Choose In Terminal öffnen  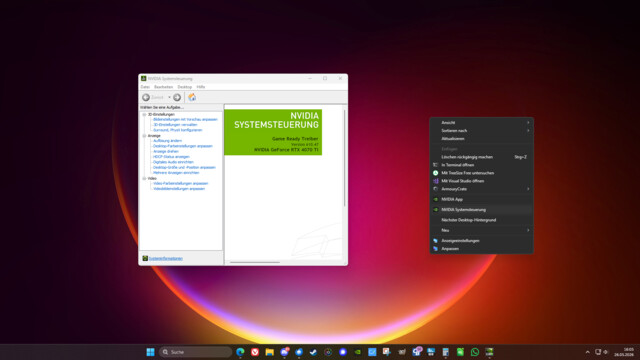(x=482, y=165)
